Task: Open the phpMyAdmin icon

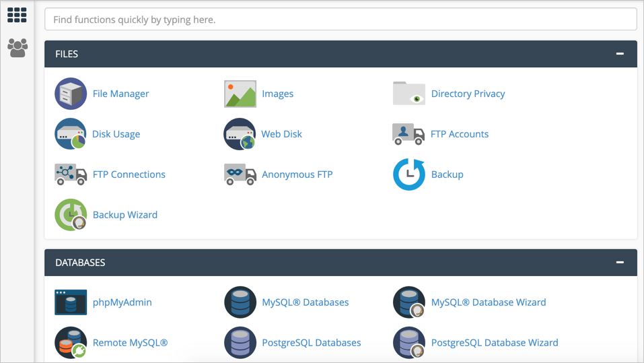Action: 71,302
